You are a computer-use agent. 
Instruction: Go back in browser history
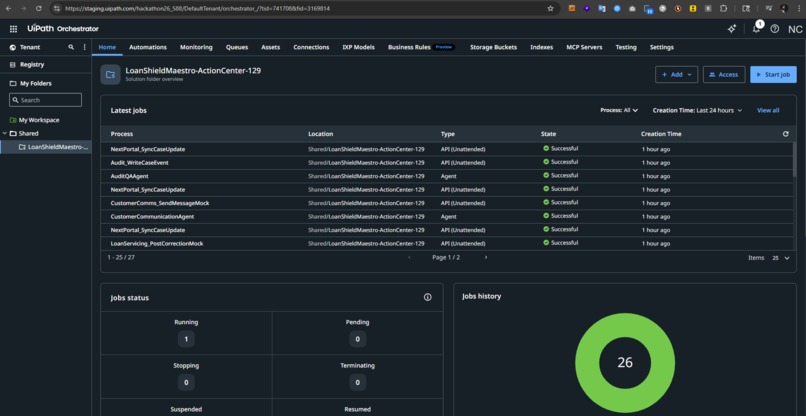[x=8, y=8]
